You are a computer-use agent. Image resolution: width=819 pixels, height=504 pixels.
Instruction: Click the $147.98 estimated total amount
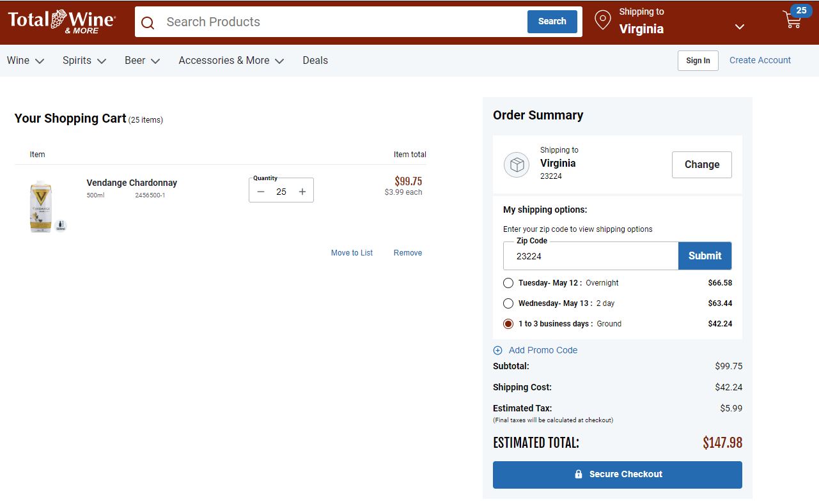point(722,443)
